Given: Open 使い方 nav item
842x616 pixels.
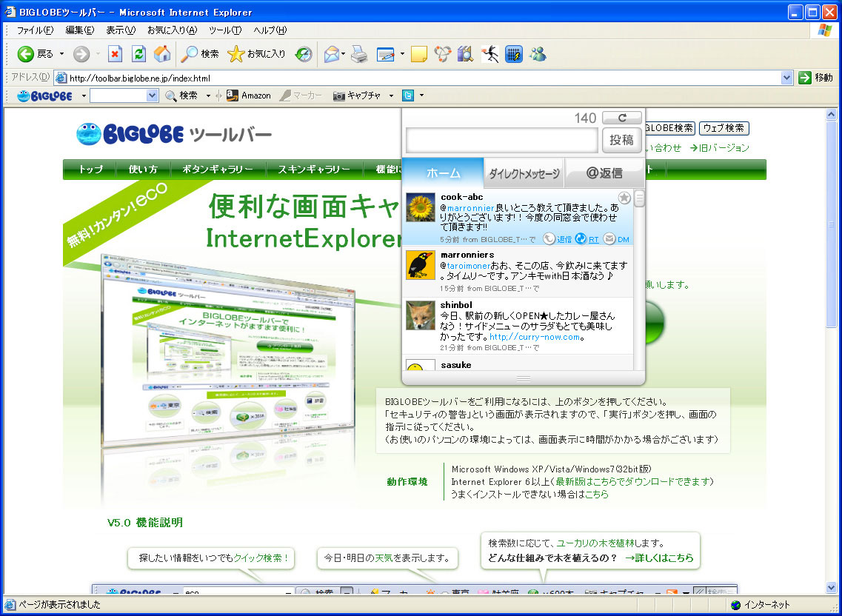Looking at the screenshot, I should click(x=144, y=169).
